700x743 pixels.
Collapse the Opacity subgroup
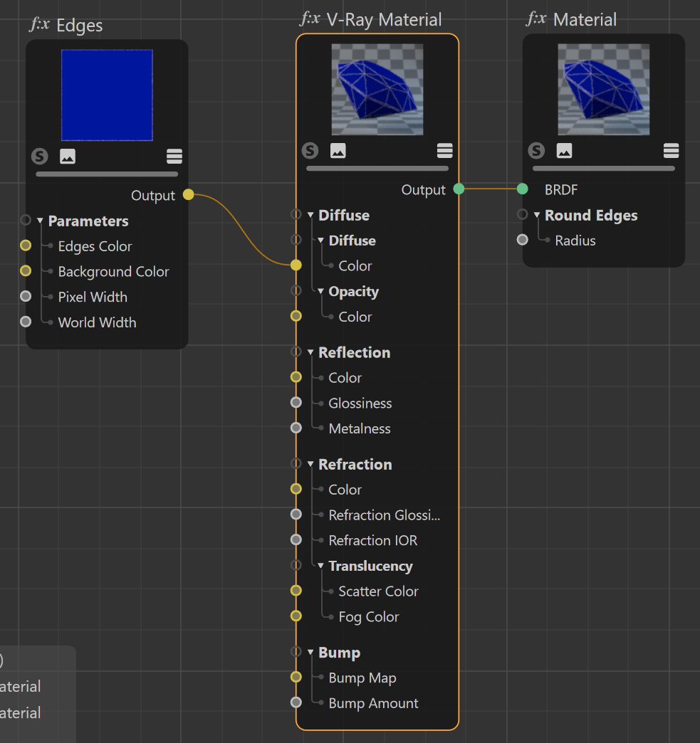click(320, 291)
